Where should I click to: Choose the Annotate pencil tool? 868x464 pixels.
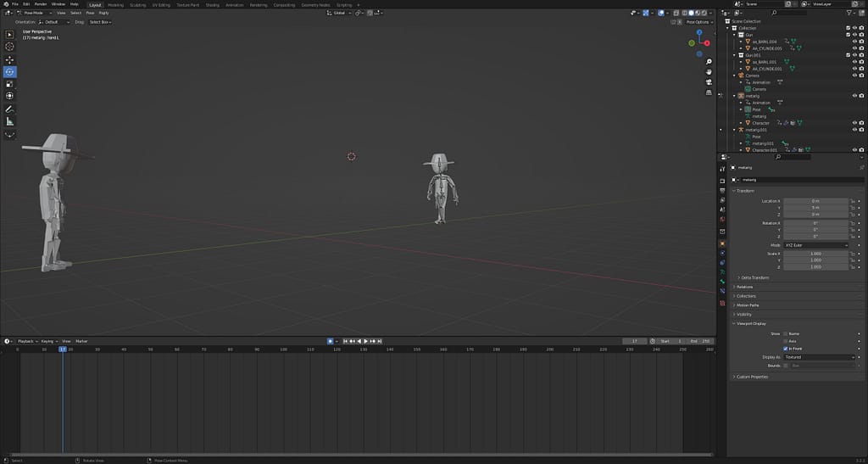[10, 109]
